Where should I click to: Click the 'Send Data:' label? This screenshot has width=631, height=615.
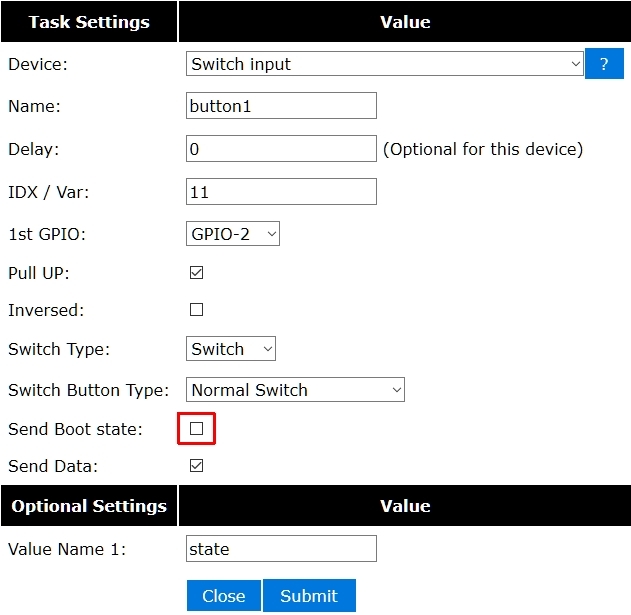[x=53, y=466]
